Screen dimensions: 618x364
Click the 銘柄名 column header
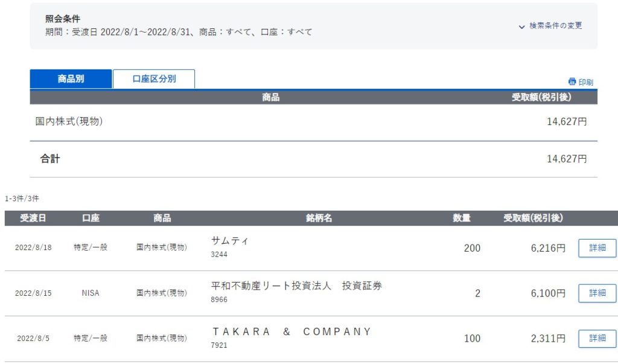pos(319,218)
